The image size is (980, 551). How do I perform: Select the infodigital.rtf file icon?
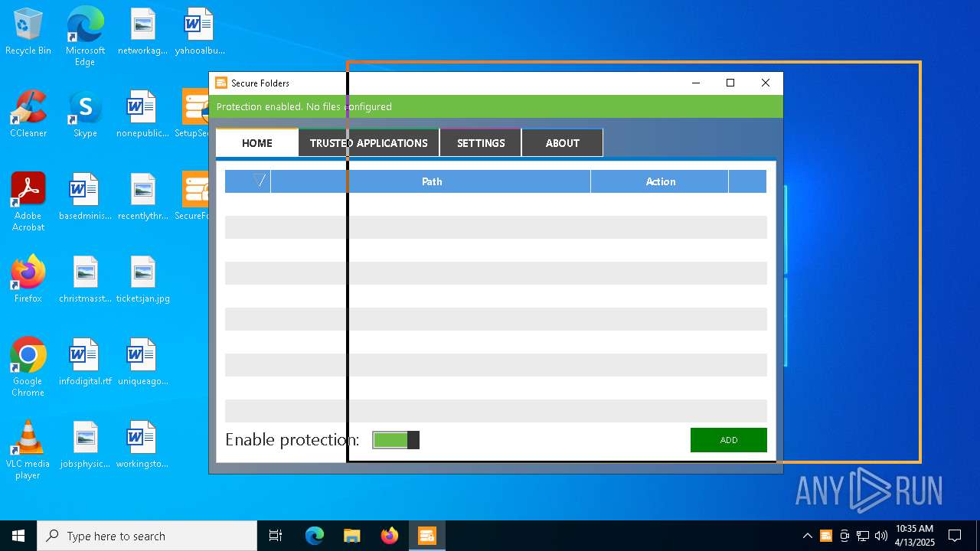(x=85, y=362)
